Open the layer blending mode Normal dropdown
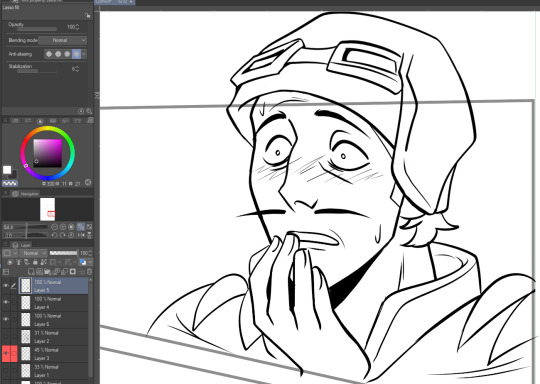 click(x=34, y=253)
